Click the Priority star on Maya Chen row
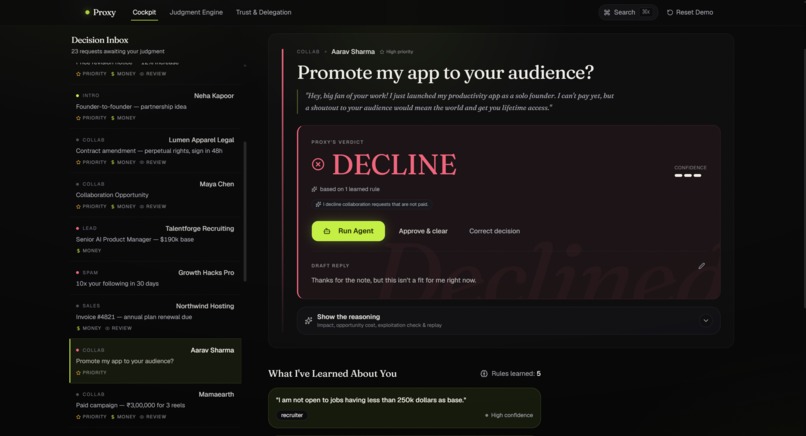The height and width of the screenshot is (436, 806). (78, 207)
